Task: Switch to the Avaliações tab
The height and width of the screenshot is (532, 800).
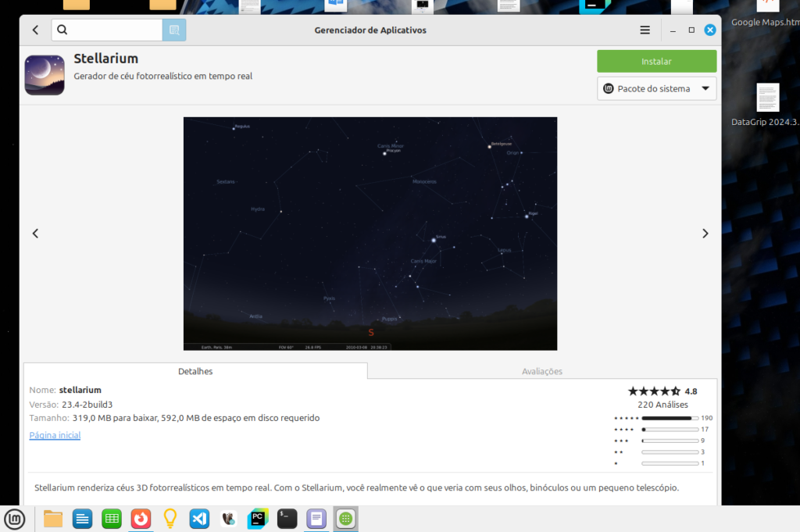Action: [541, 372]
